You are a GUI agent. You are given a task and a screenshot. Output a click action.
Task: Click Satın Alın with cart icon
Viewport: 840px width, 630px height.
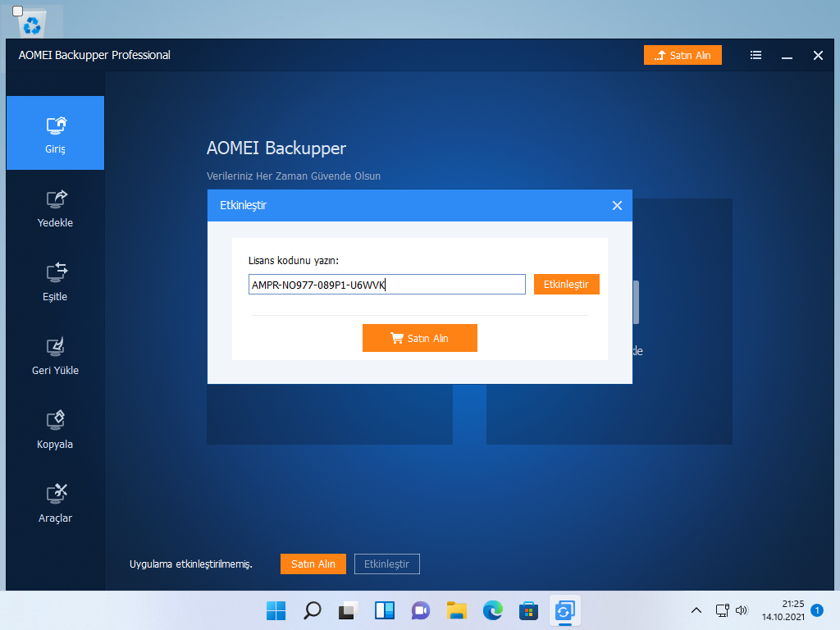tap(419, 338)
